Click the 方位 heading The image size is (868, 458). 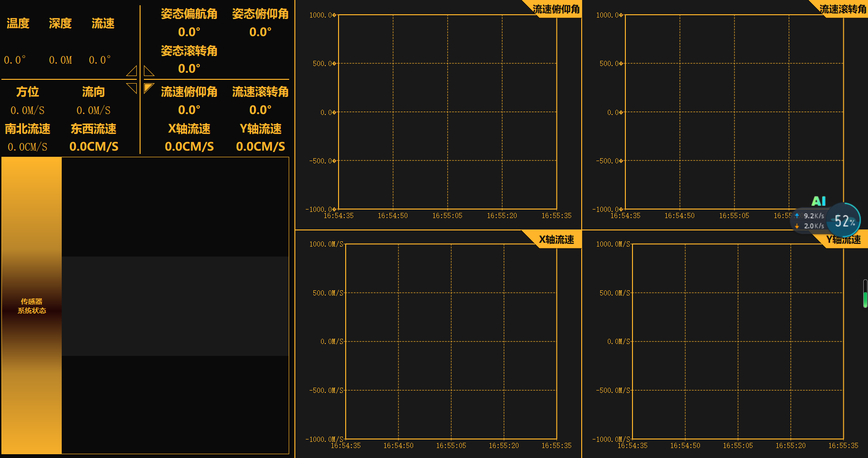pos(28,92)
